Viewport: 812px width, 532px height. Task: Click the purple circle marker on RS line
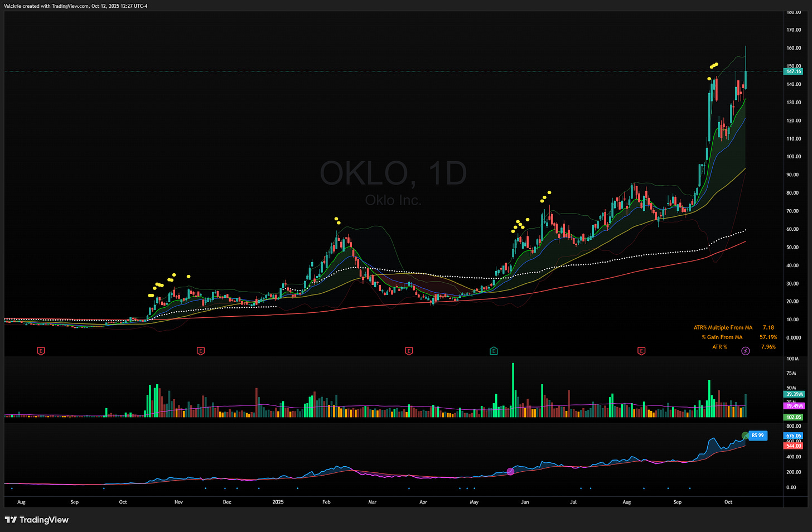point(510,472)
